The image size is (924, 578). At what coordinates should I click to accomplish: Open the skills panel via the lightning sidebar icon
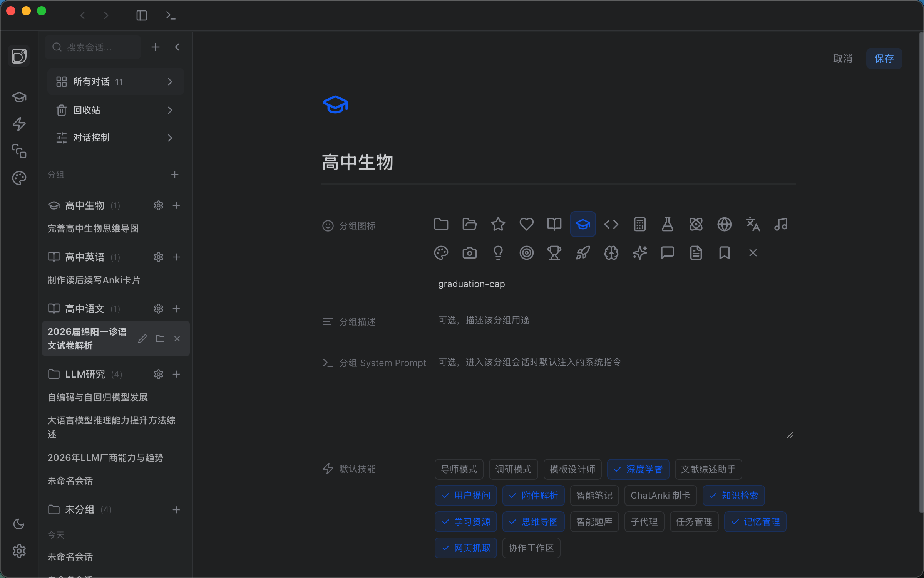(x=19, y=124)
